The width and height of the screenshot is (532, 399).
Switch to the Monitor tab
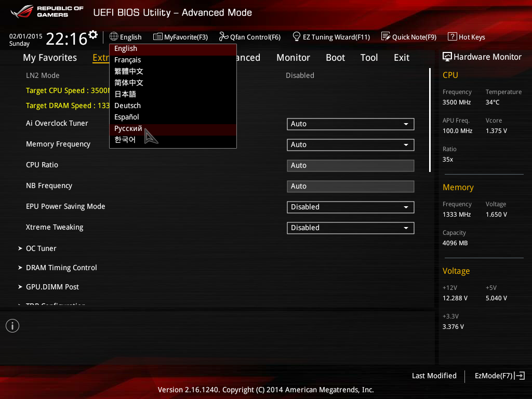[x=293, y=58]
